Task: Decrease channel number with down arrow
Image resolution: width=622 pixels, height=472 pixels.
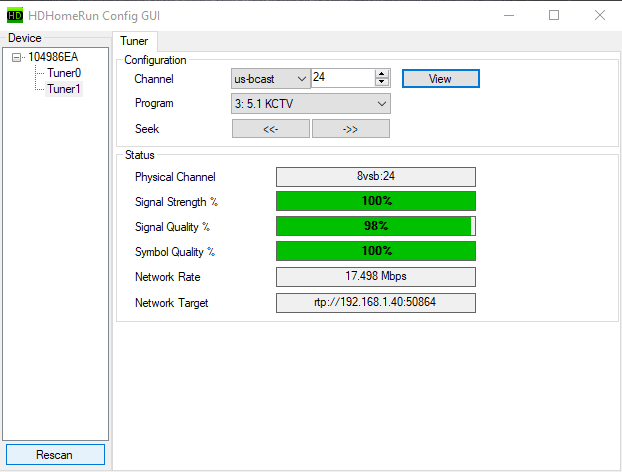Action: tap(382, 83)
